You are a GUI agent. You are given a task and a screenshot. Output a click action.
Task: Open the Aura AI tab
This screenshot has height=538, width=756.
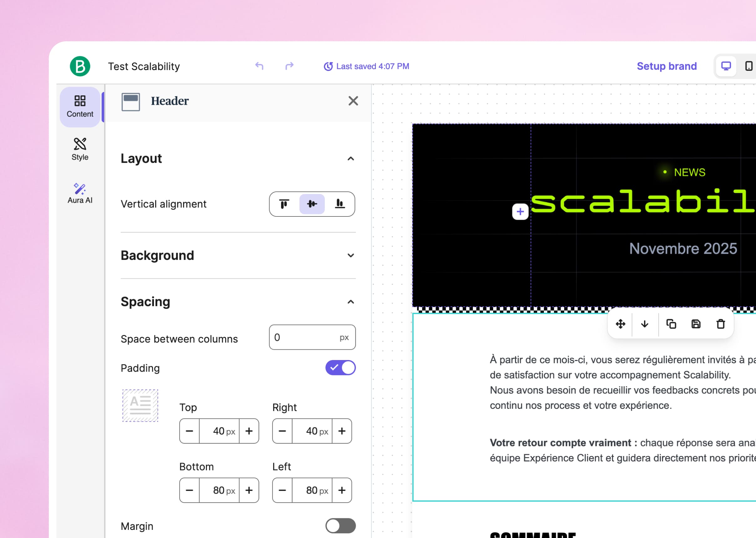pos(80,193)
